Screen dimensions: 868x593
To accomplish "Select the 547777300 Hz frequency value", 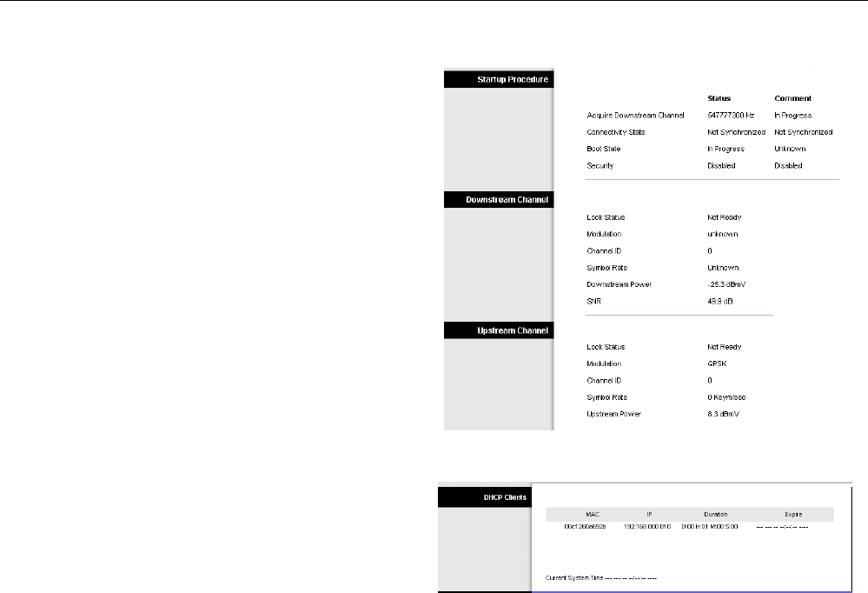I will pos(731,116).
